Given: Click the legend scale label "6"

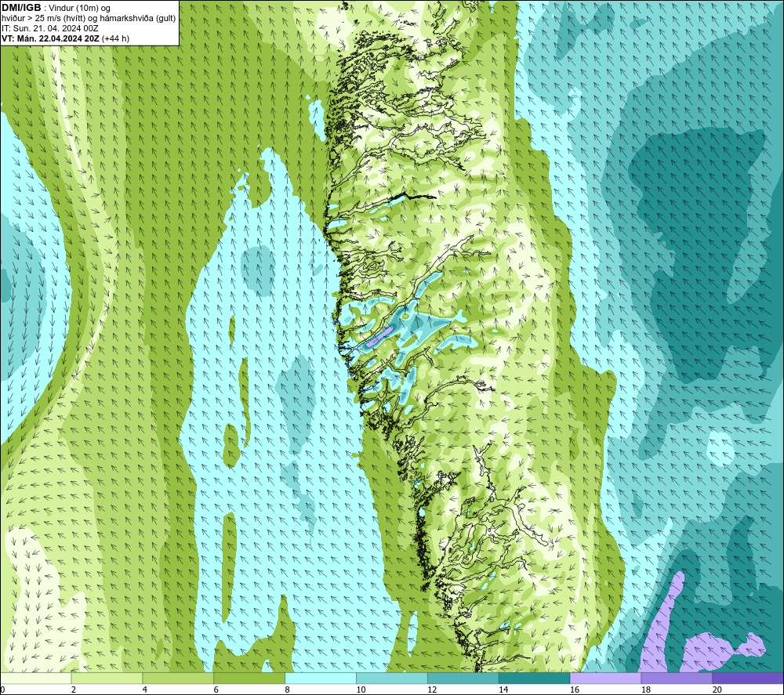Looking at the screenshot, I should [x=216, y=690].
